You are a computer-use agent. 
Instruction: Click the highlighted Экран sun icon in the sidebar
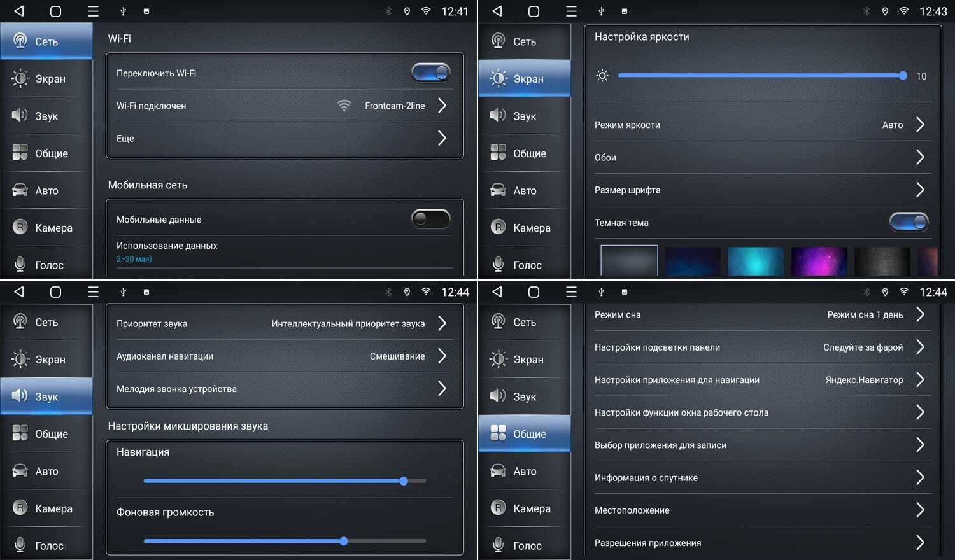point(499,78)
